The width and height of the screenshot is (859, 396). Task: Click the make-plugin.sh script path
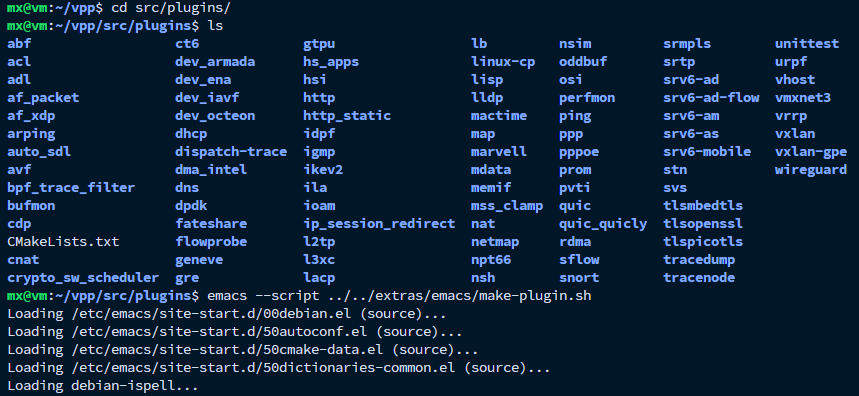(x=459, y=296)
